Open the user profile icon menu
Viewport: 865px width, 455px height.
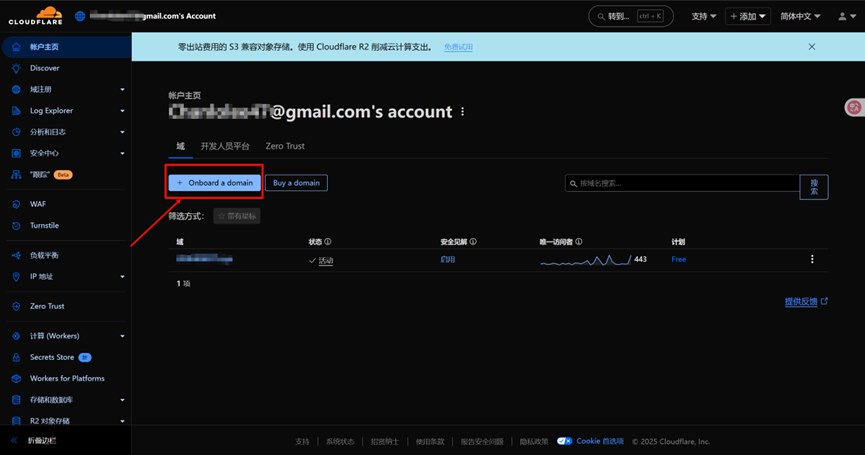847,17
